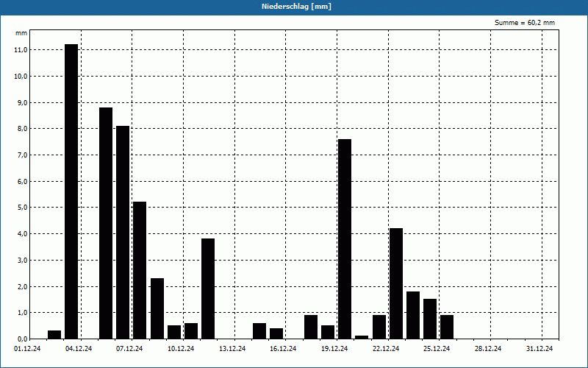588x368 pixels.
Task: Click the 'Niederschlag [mm]' chart title
Action: (x=296, y=7)
